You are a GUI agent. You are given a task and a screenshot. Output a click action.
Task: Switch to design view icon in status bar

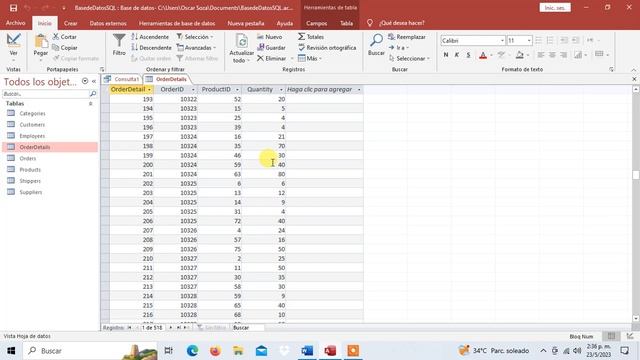pyautogui.click(x=630, y=336)
